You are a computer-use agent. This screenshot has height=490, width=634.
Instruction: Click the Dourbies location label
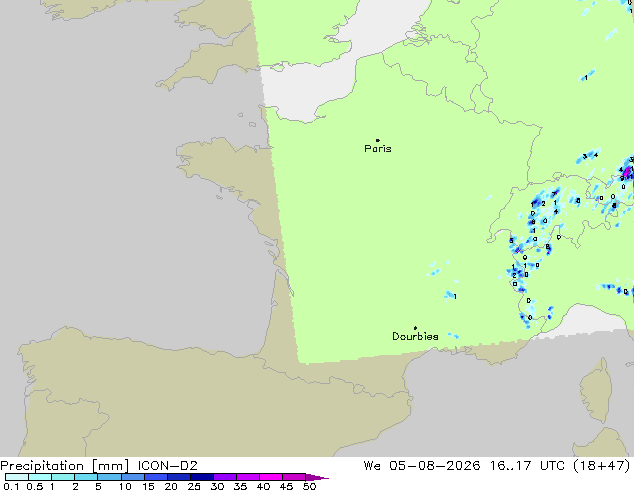coord(415,336)
